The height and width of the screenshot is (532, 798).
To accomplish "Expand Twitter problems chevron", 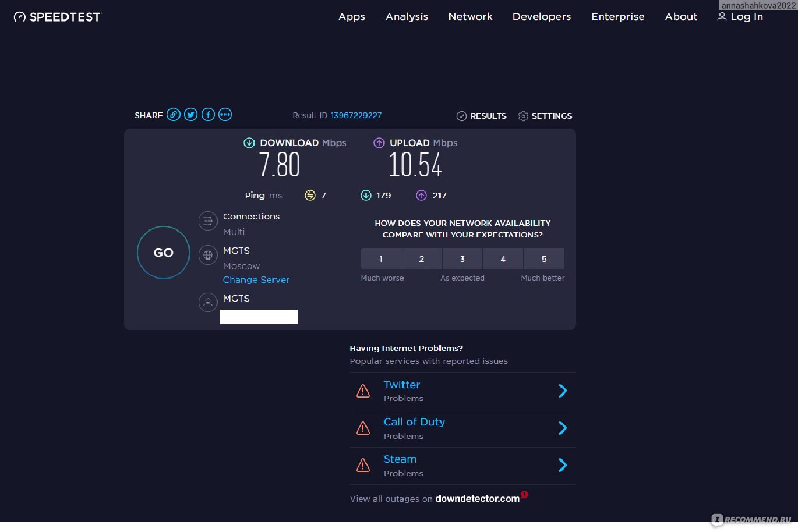I will 563,391.
